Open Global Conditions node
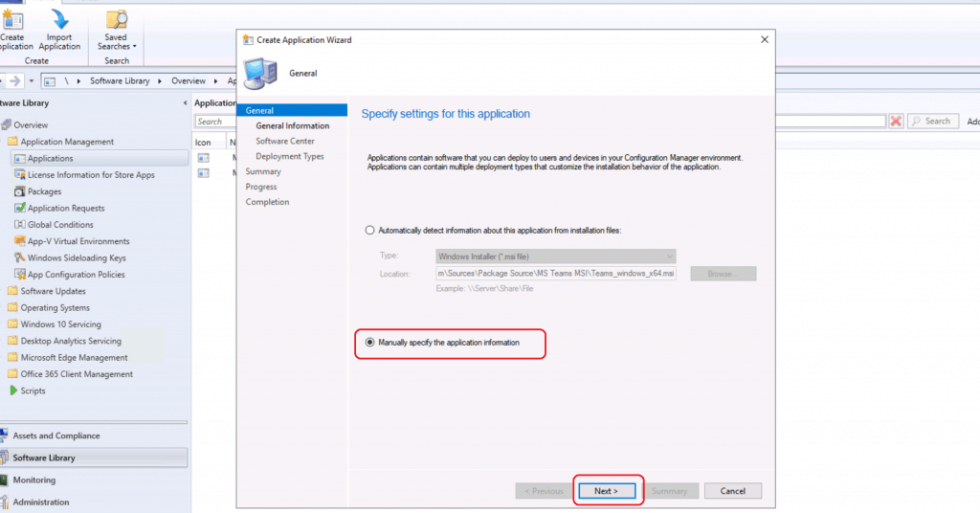Screen dimensions: 980x513 (60, 225)
